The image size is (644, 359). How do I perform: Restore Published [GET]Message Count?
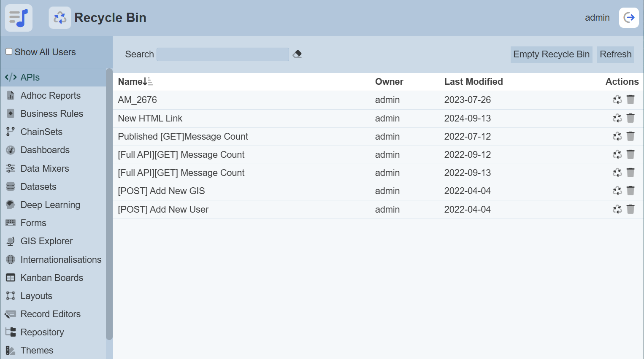click(x=617, y=136)
